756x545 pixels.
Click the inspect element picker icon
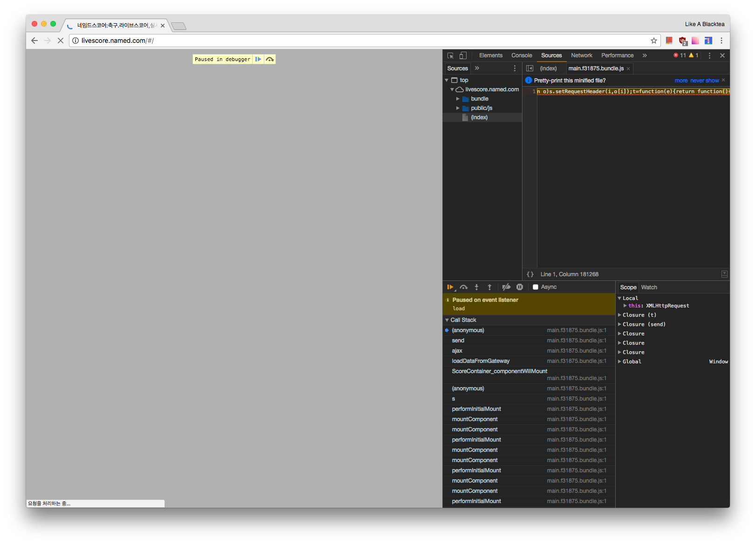pyautogui.click(x=450, y=55)
